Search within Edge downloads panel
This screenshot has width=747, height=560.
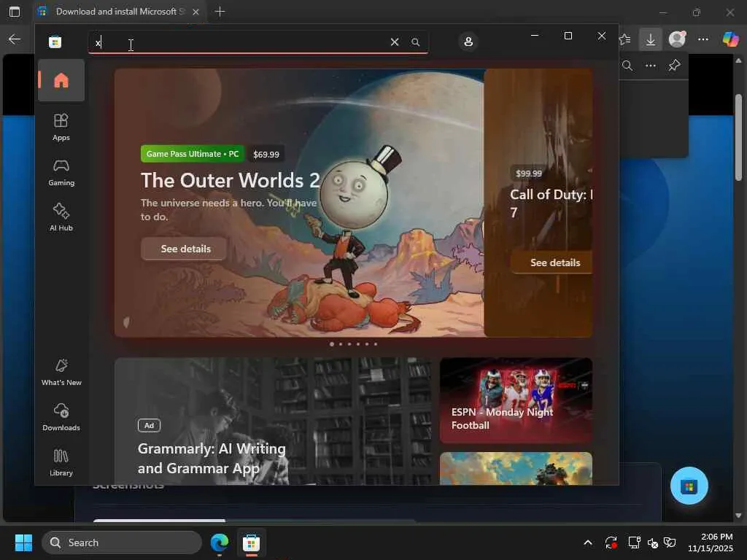click(x=627, y=66)
